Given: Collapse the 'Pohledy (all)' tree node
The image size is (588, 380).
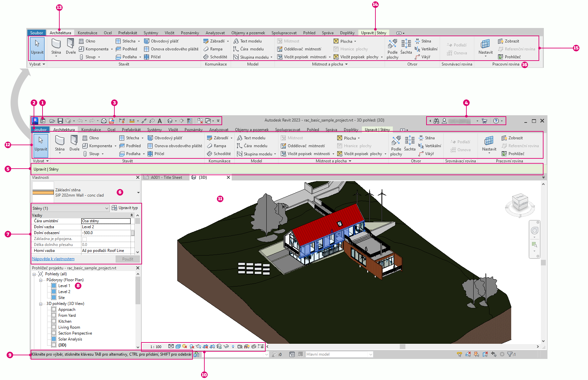Looking at the screenshot, I should pyautogui.click(x=34, y=274).
